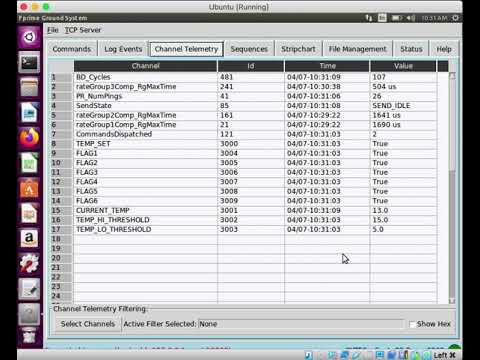Enable the Show Hex checkbox

(412, 324)
